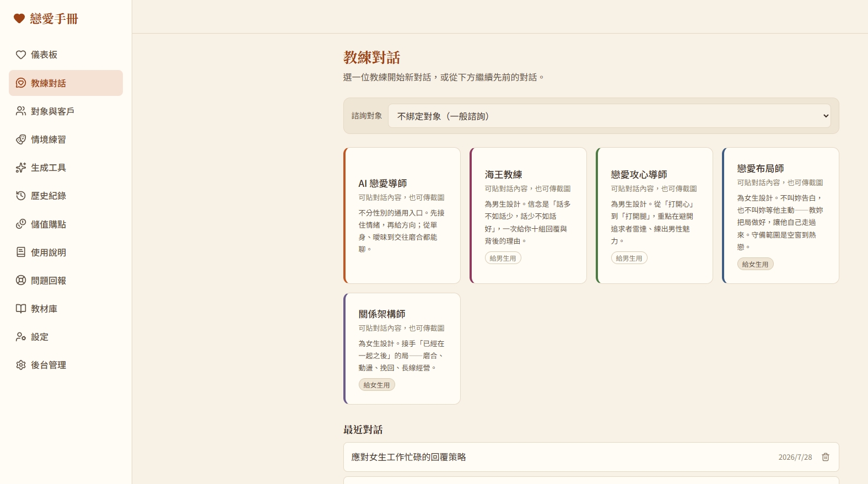Go to 對象與客戶 page

66,111
